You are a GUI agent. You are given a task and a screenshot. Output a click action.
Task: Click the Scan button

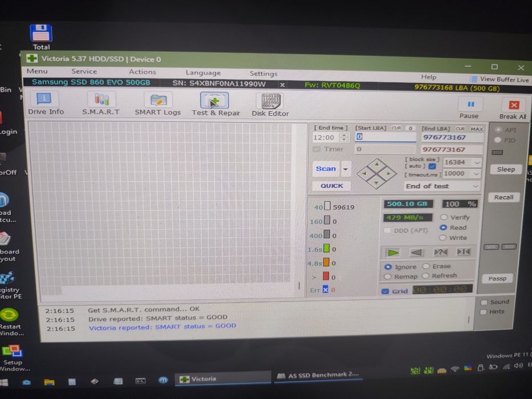326,169
